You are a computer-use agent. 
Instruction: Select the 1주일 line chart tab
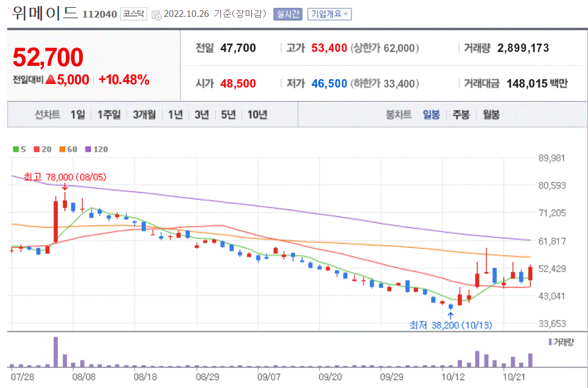coord(109,114)
